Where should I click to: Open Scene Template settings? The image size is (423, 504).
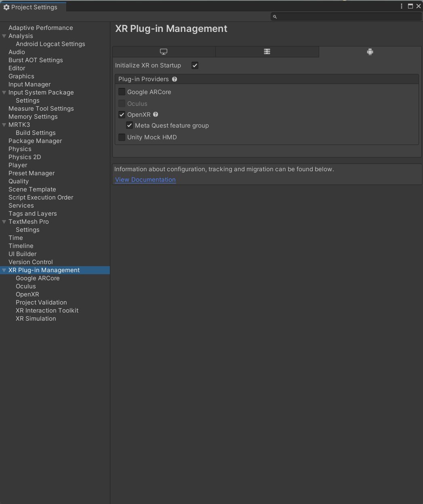tap(32, 189)
